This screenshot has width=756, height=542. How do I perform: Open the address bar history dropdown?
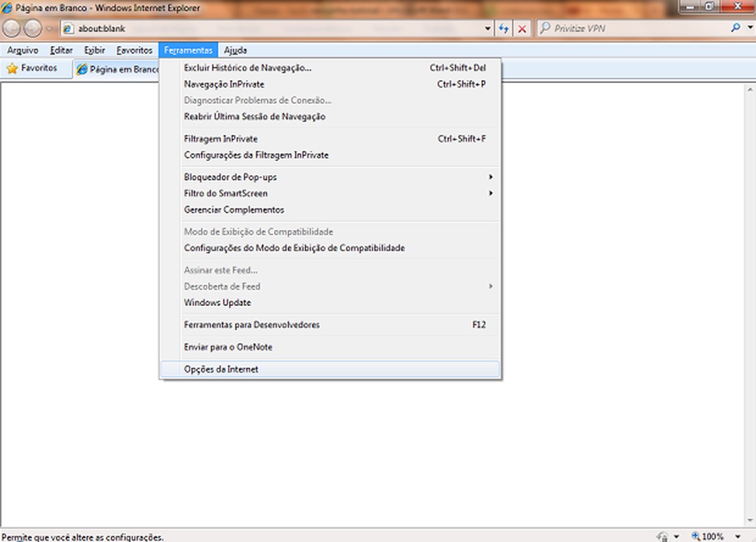point(487,28)
